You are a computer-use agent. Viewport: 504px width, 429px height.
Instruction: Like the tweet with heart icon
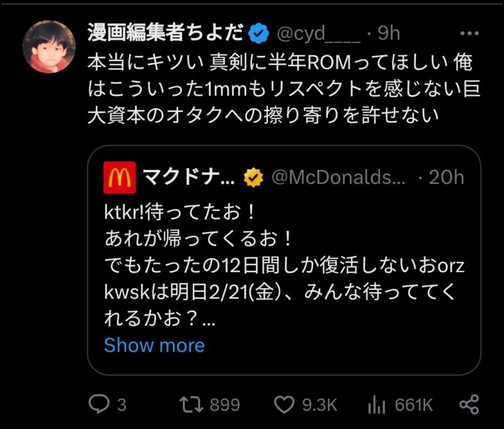[284, 404]
